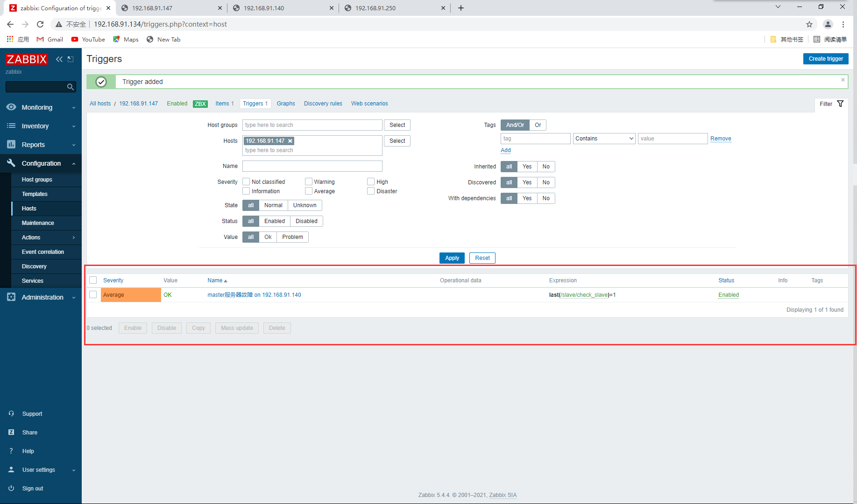The height and width of the screenshot is (504, 857).
Task: Check the High severity box
Action: (x=371, y=182)
